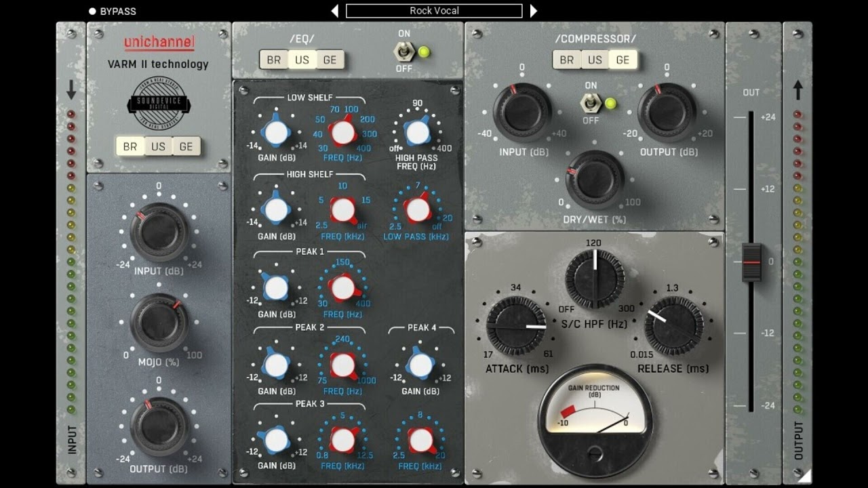The height and width of the screenshot is (488, 868).
Task: Click the Peak 3 GAIN knob
Action: [x=276, y=441]
